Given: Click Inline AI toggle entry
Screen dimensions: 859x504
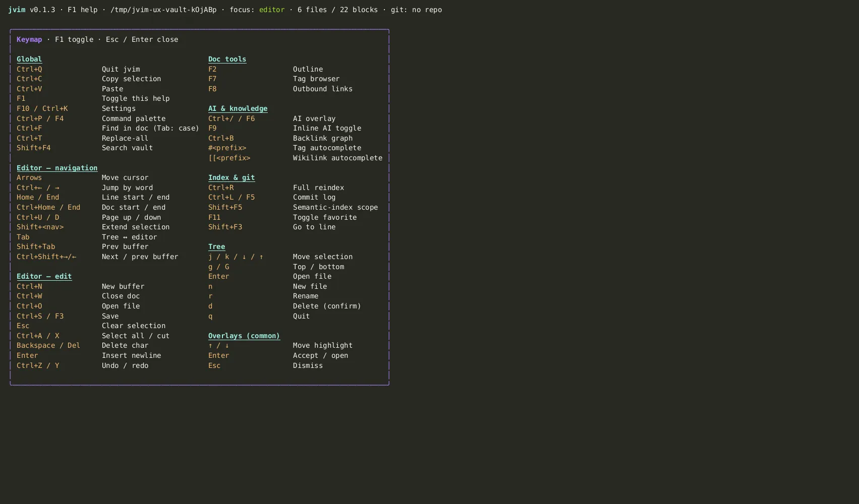Looking at the screenshot, I should [x=285, y=128].
